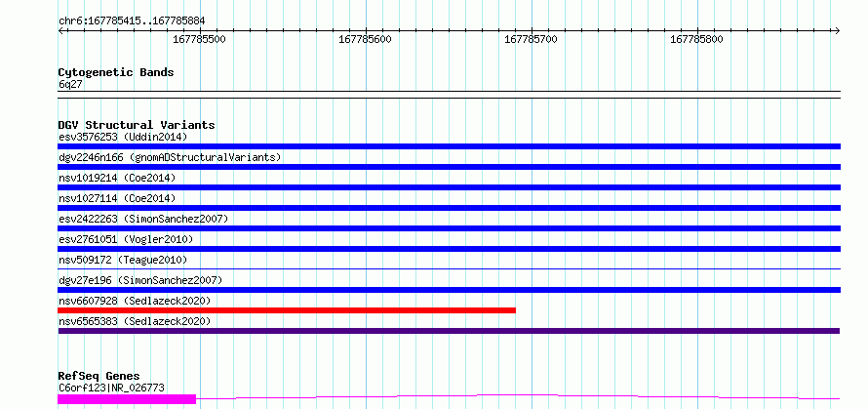Click the 167785600 ruler tick label

(365, 39)
